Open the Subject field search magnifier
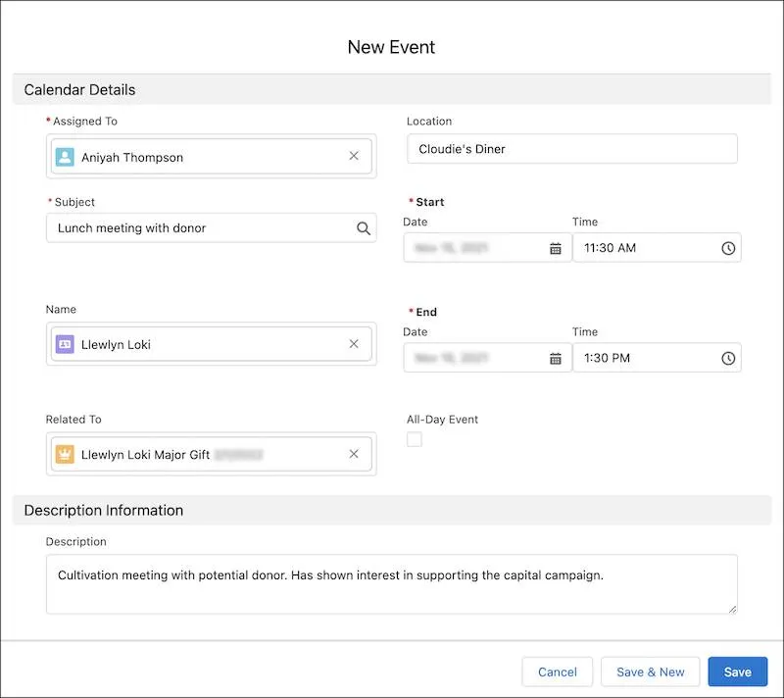This screenshot has width=784, height=698. 364,228
